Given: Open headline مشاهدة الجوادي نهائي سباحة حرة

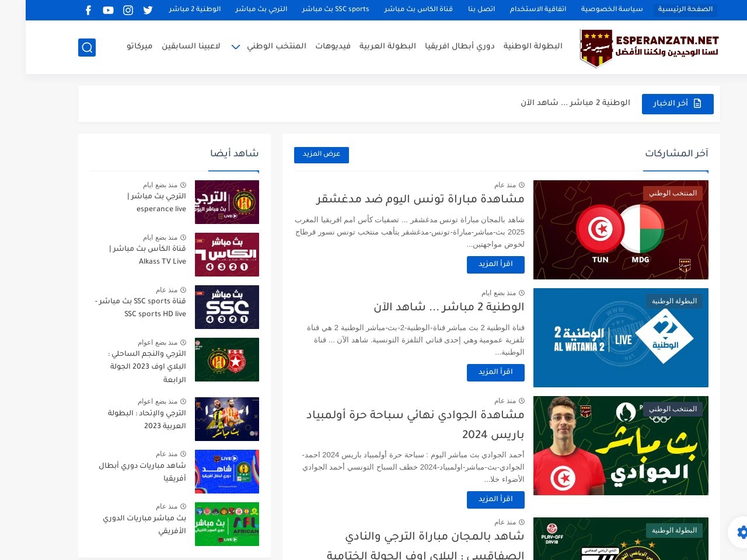Looking at the screenshot, I should pyautogui.click(x=415, y=424).
